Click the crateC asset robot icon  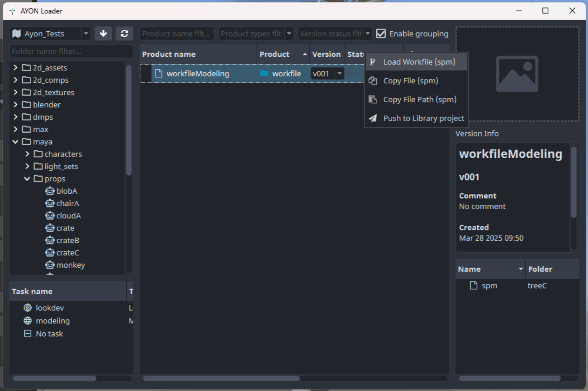tap(50, 253)
